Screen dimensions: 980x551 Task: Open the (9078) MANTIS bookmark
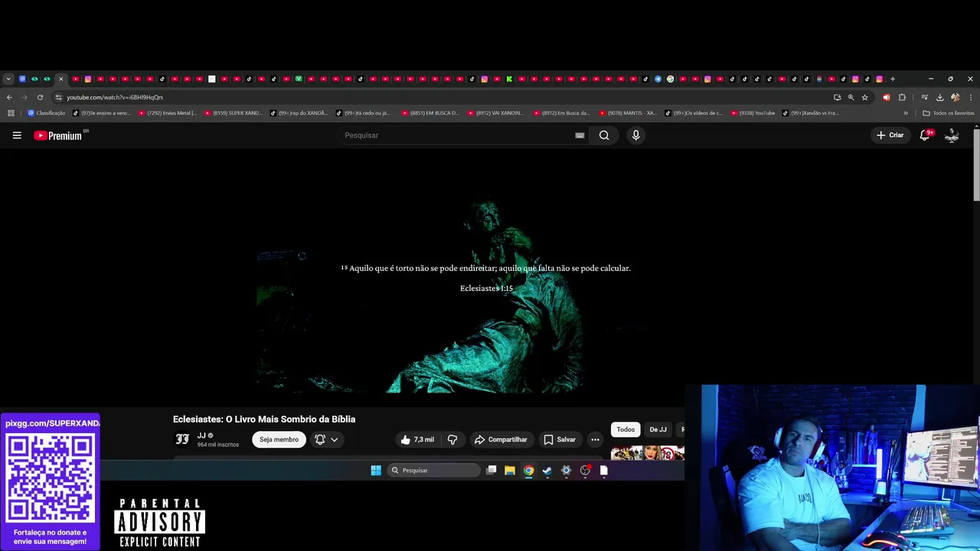pyautogui.click(x=628, y=113)
